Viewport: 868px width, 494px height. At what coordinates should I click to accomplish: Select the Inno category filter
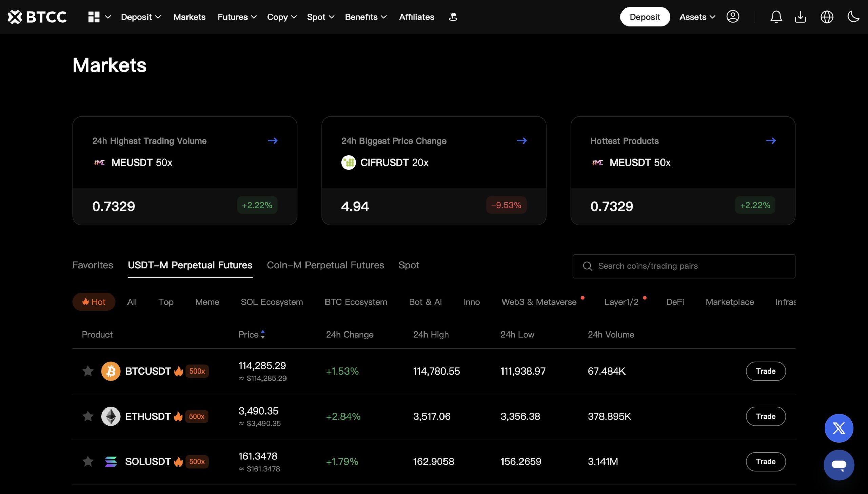(x=472, y=302)
